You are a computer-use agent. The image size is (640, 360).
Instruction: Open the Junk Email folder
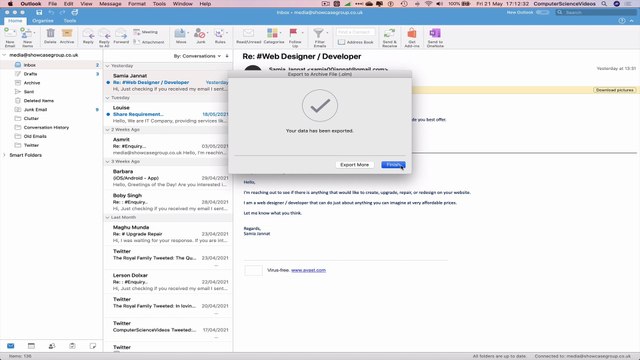(51, 109)
